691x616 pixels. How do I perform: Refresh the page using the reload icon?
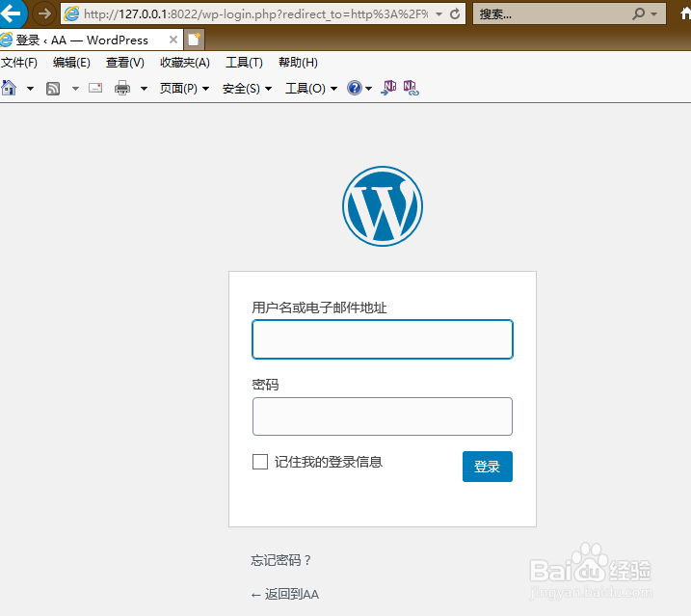click(455, 14)
